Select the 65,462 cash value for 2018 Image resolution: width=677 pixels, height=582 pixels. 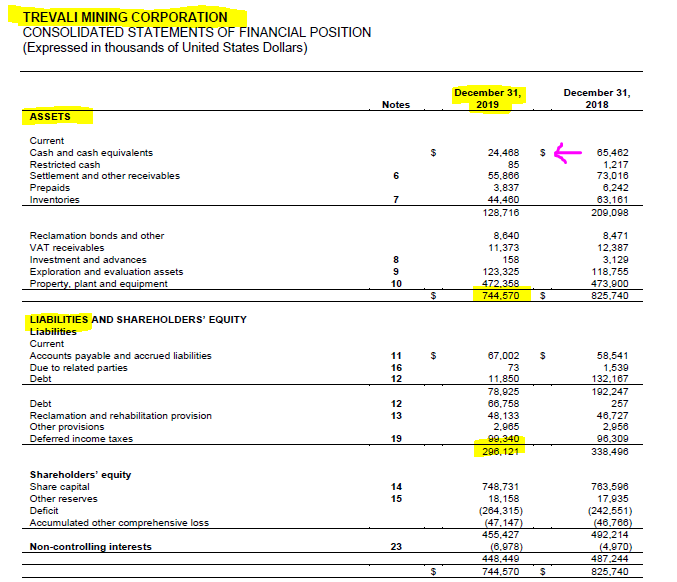pyautogui.click(x=613, y=153)
